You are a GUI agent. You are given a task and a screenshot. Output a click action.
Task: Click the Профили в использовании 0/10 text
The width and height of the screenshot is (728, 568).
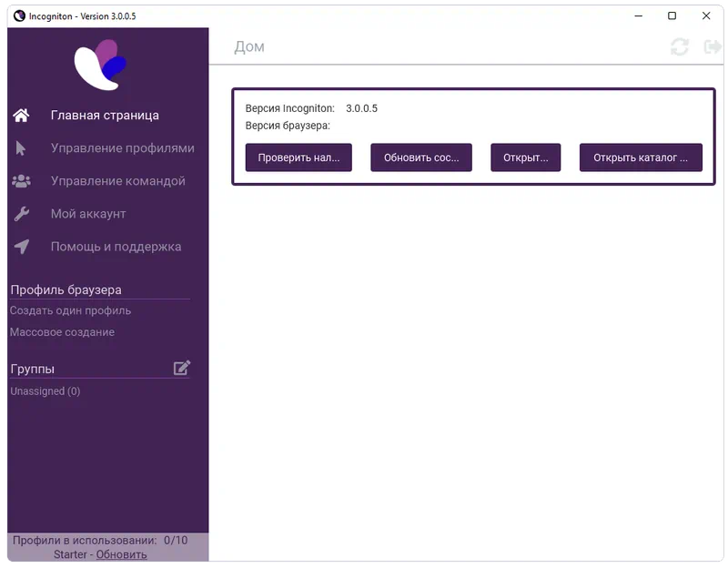pyautogui.click(x=100, y=541)
